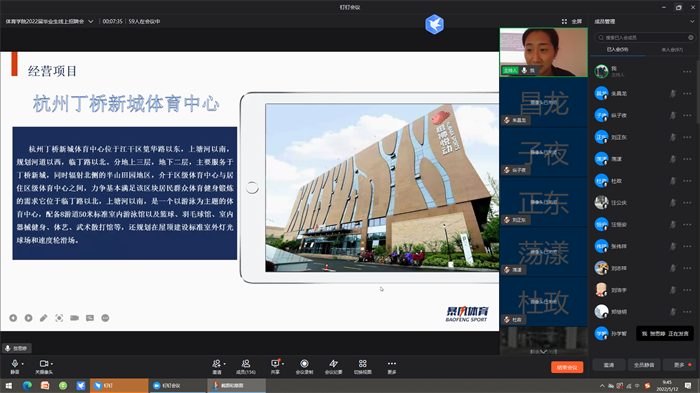Click the member search input field

[645, 38]
